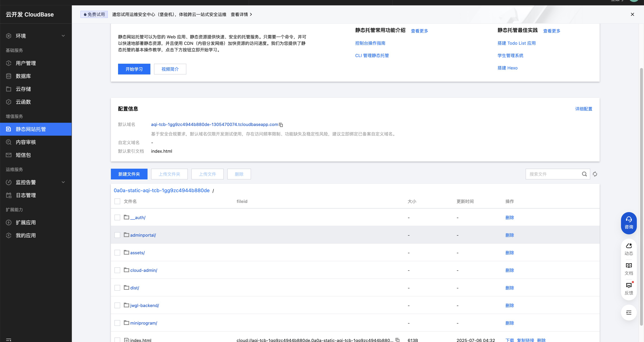The image size is (644, 342).
Task: Click the bucket path 0a0a-static breadcrumb
Action: pos(162,191)
